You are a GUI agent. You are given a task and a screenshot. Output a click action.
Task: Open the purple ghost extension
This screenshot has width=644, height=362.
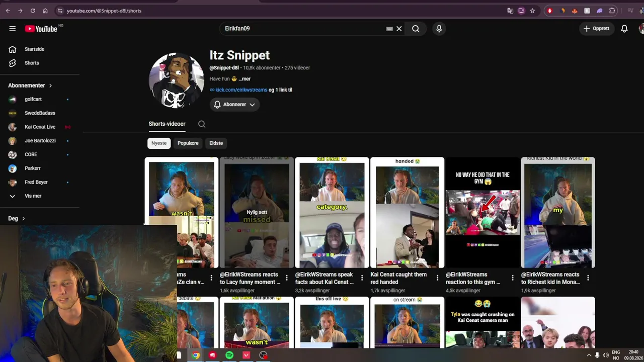tap(600, 11)
